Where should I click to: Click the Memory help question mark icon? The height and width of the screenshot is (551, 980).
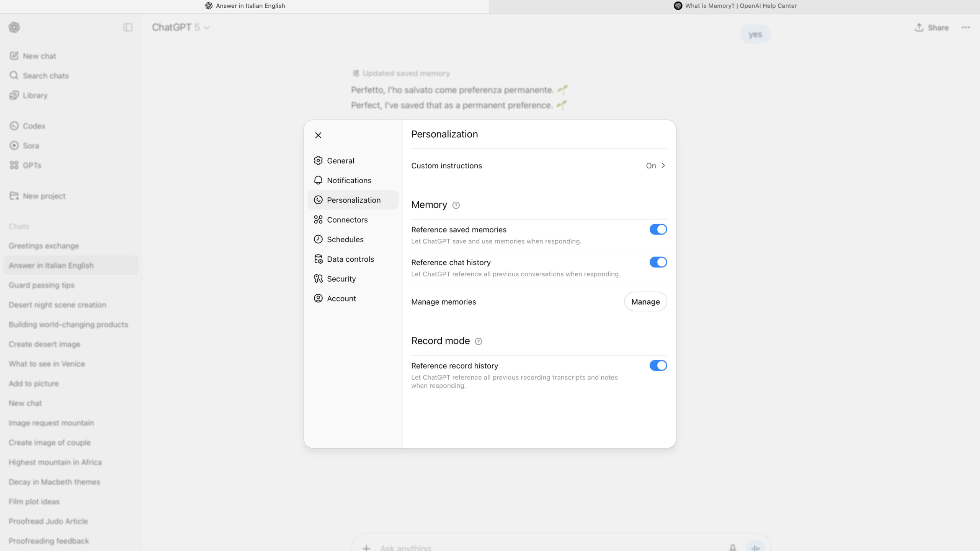click(x=456, y=205)
